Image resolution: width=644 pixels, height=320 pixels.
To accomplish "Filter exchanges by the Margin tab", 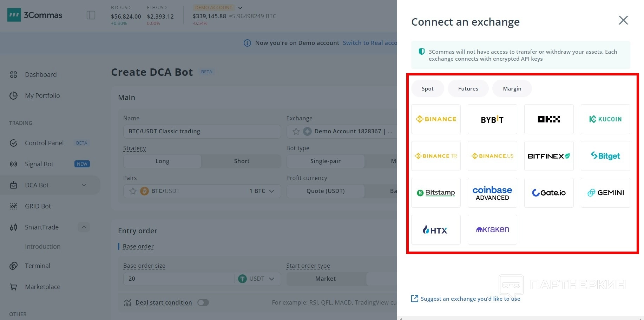I will pyautogui.click(x=512, y=88).
